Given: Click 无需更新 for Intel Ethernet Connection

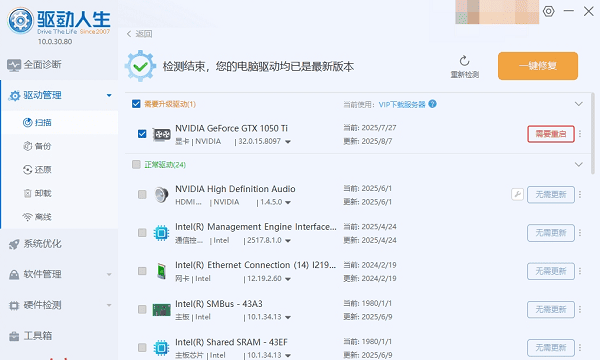Looking at the screenshot, I should 551,271.
